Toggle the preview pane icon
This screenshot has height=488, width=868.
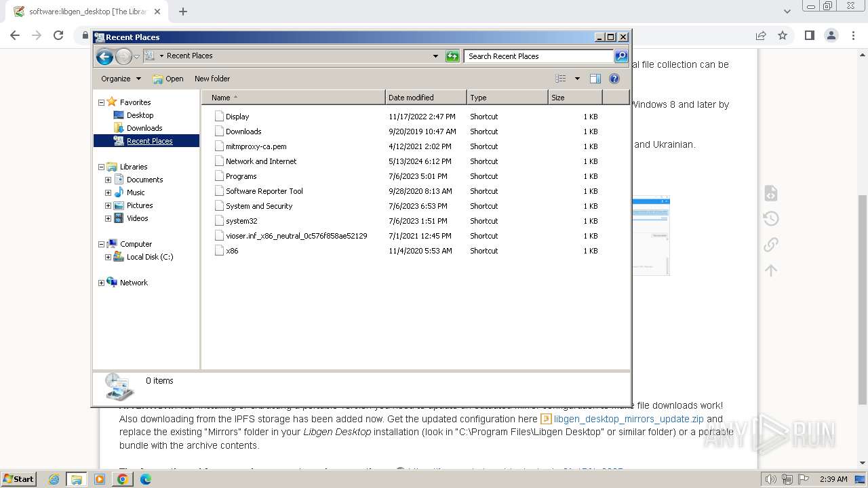click(x=595, y=79)
